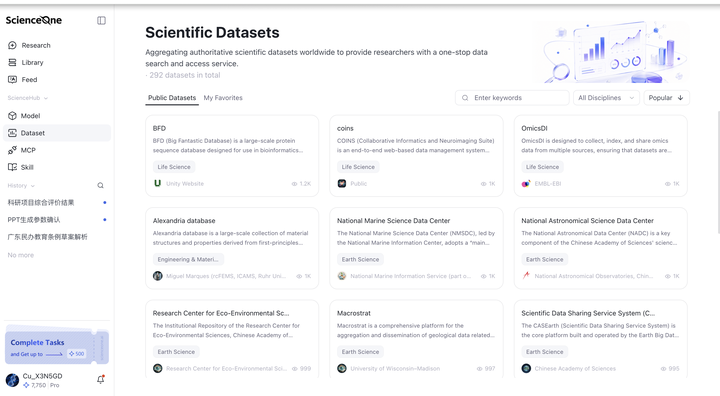The height and width of the screenshot is (396, 720).
Task: Click Life Science tag on BFD
Action: [x=174, y=167]
